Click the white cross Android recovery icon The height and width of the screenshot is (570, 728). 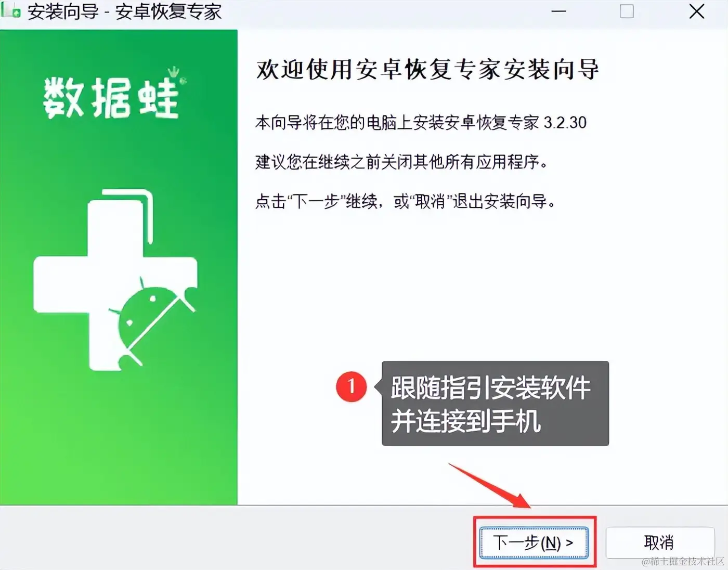pyautogui.click(x=115, y=281)
